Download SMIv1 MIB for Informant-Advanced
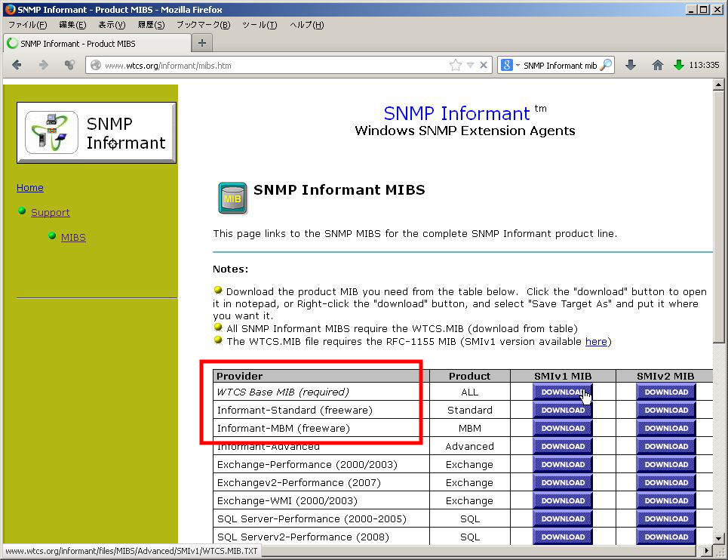 [563, 446]
